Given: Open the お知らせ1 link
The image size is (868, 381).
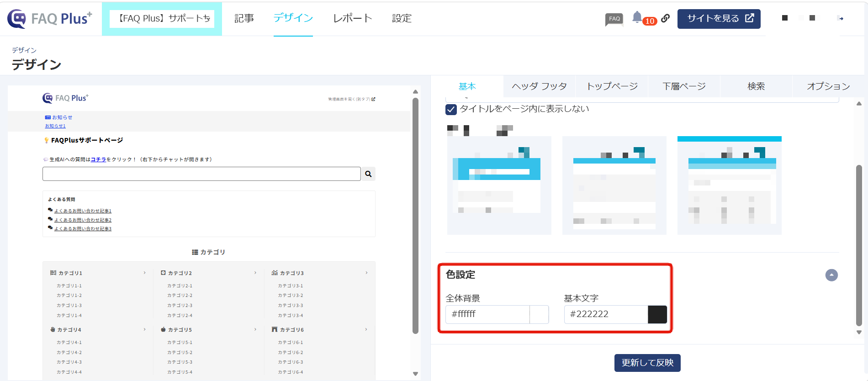Looking at the screenshot, I should click(55, 126).
